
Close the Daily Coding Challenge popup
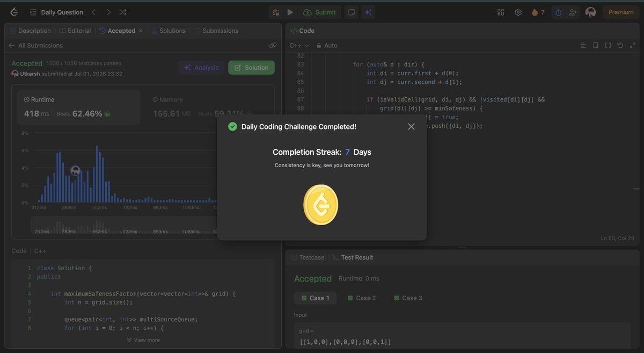pos(411,127)
